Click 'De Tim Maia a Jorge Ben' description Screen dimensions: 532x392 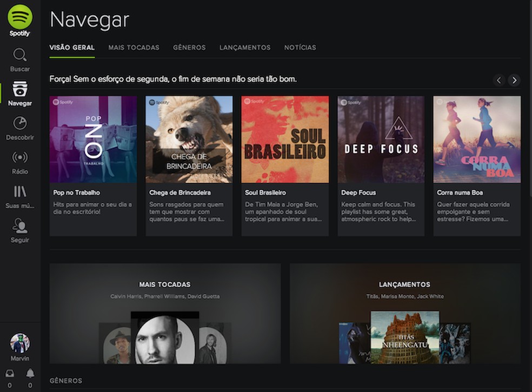[283, 212]
